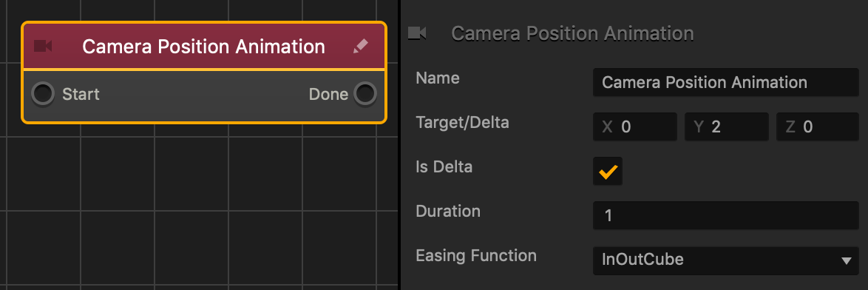The image size is (868, 290).
Task: Click into the Name text field
Action: coord(726,82)
